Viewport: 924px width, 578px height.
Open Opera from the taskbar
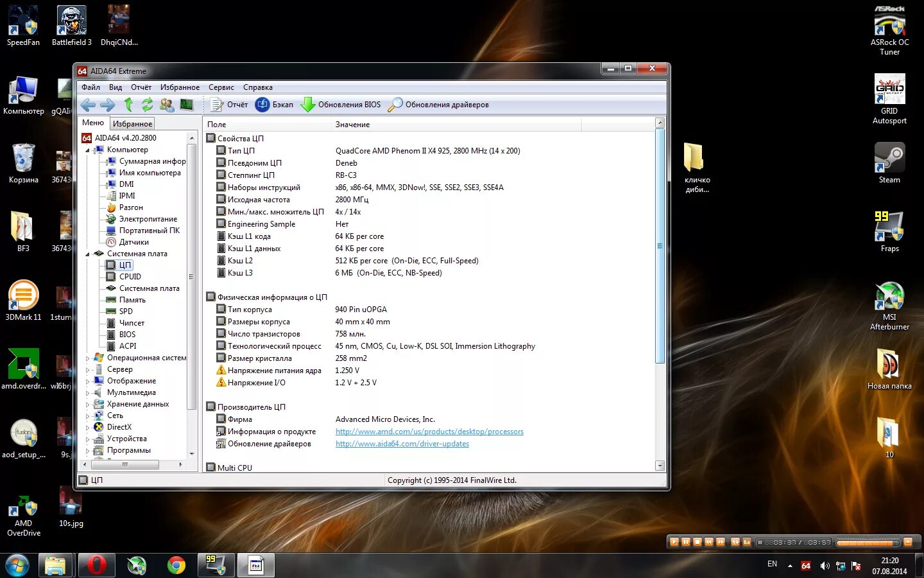96,565
